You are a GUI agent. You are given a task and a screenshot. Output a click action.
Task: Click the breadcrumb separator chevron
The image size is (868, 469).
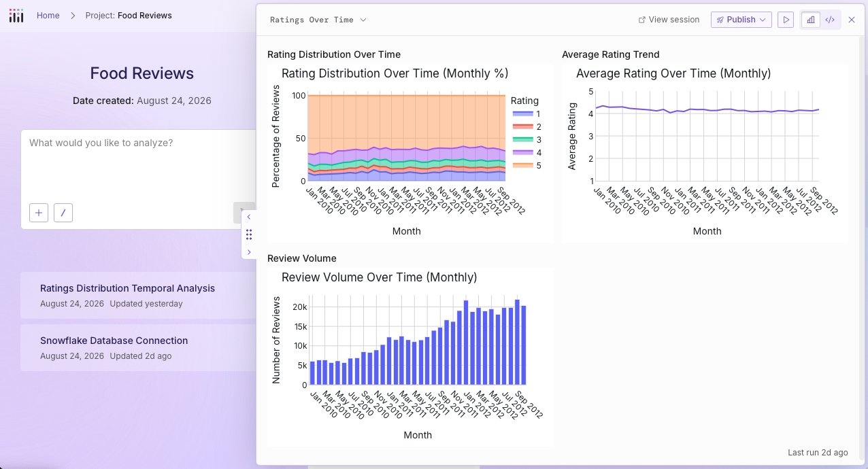click(73, 15)
